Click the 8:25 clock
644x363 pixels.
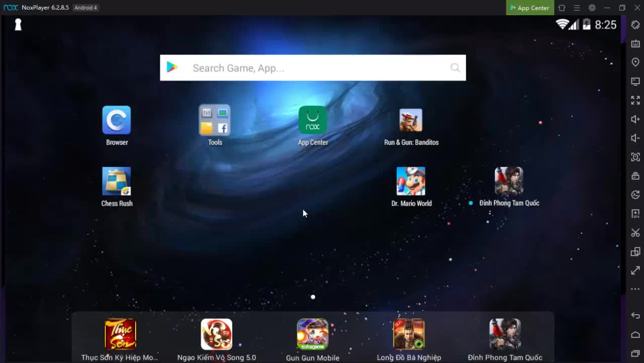pos(606,25)
